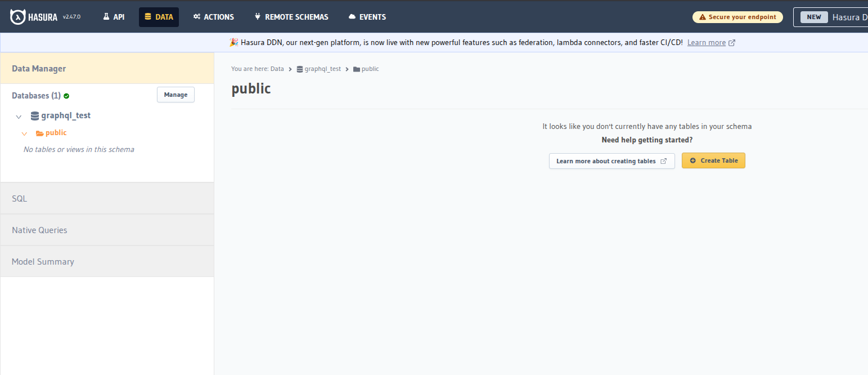Image resolution: width=868 pixels, height=375 pixels.
Task: Click the orange folder icon beside public
Action: click(x=39, y=133)
